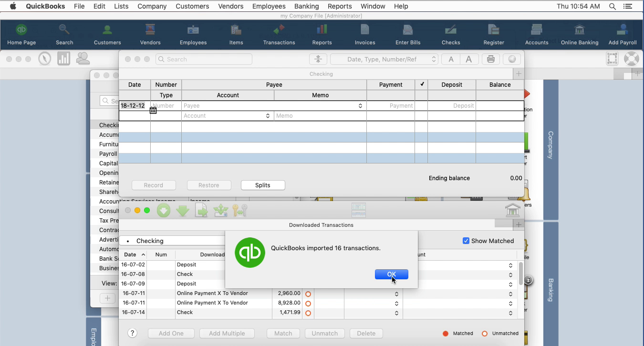Click the Splits button
The width and height of the screenshot is (644, 346).
point(263,185)
